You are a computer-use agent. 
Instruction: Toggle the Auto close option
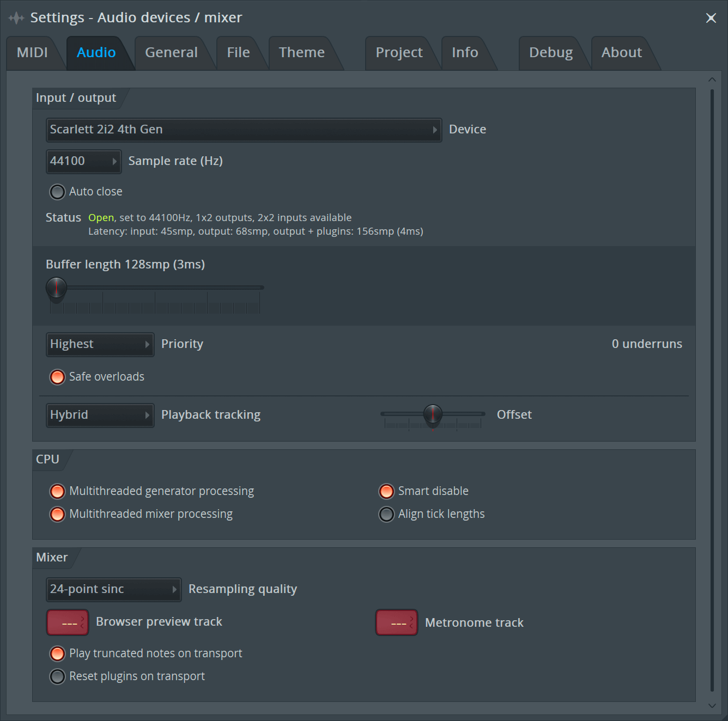tap(57, 192)
